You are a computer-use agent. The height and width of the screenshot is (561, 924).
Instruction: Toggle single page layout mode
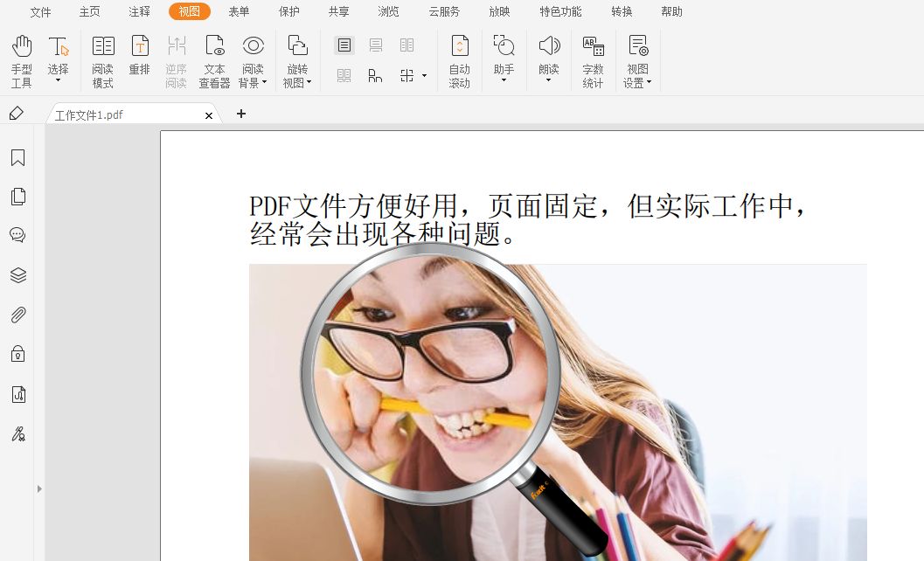(x=344, y=45)
